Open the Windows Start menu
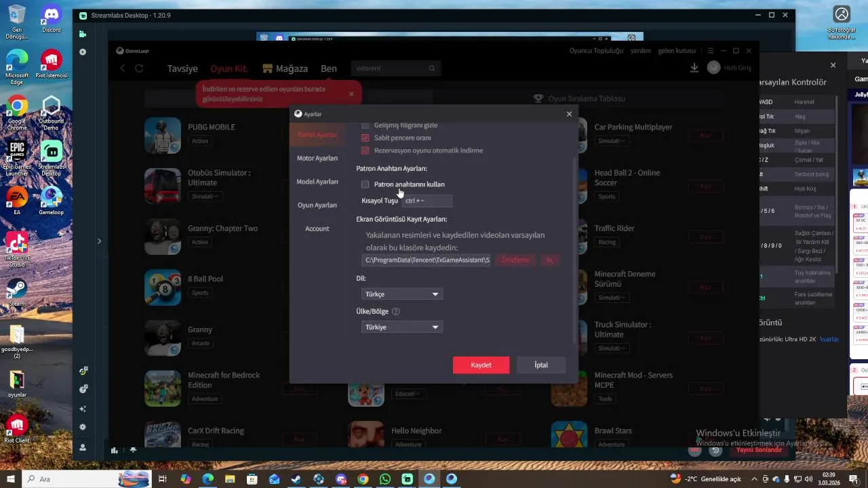The height and width of the screenshot is (488, 868). point(10,479)
